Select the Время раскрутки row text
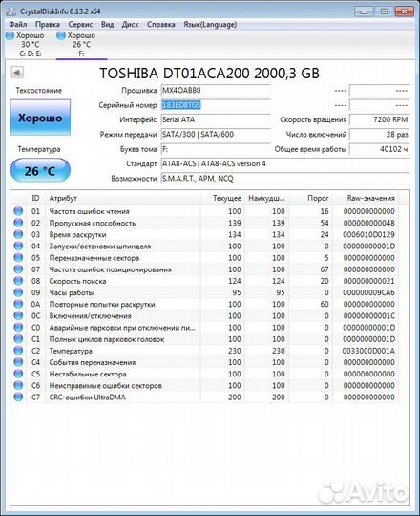The width and height of the screenshot is (420, 516). [x=77, y=235]
